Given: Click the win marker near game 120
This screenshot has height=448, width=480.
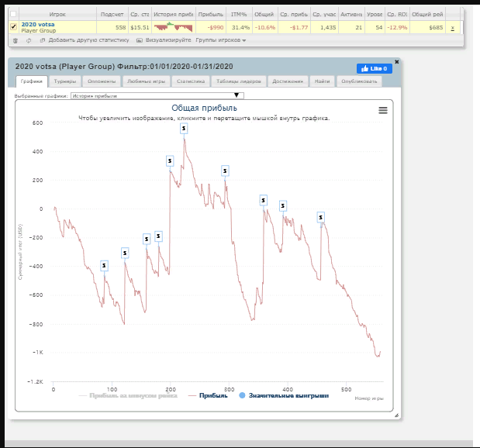Looking at the screenshot, I should (125, 253).
